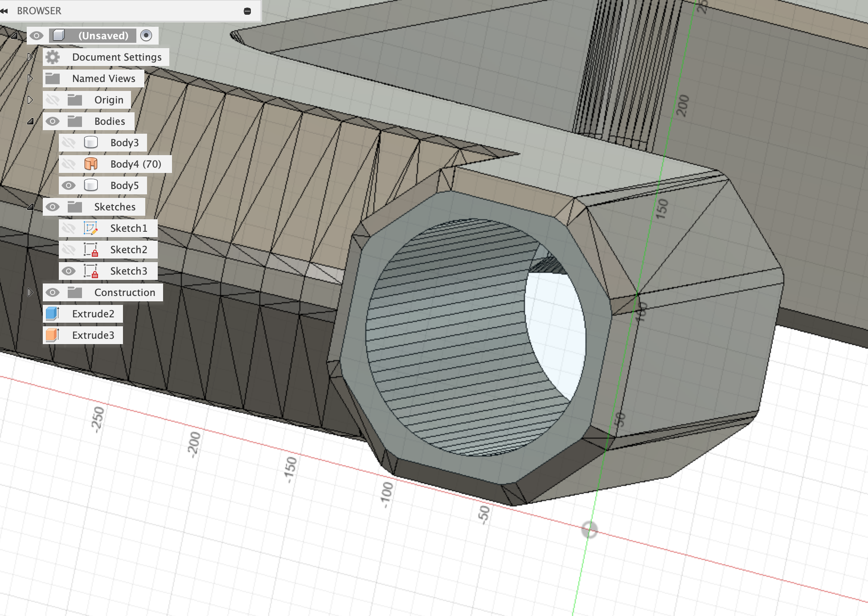Click the Sketch1 edit sketch icon
Viewport: 868px width, 616px height.
(x=91, y=228)
